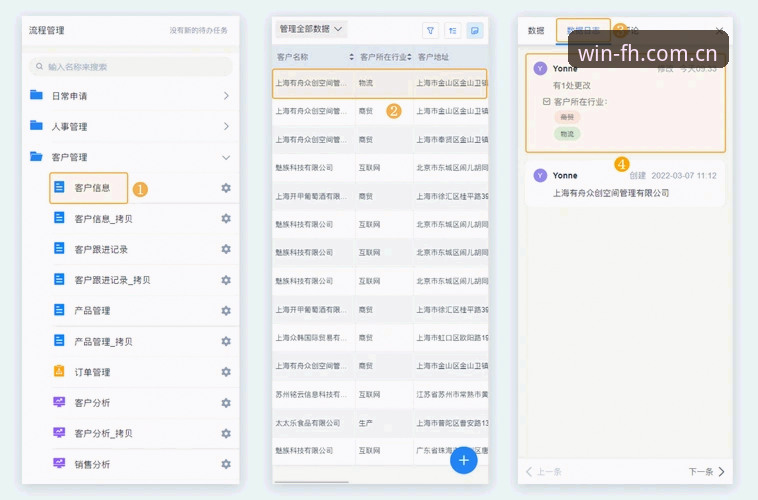Viewport: 758px width, 500px height.
Task: Open settings gear for 客户信息
Action: [x=226, y=188]
